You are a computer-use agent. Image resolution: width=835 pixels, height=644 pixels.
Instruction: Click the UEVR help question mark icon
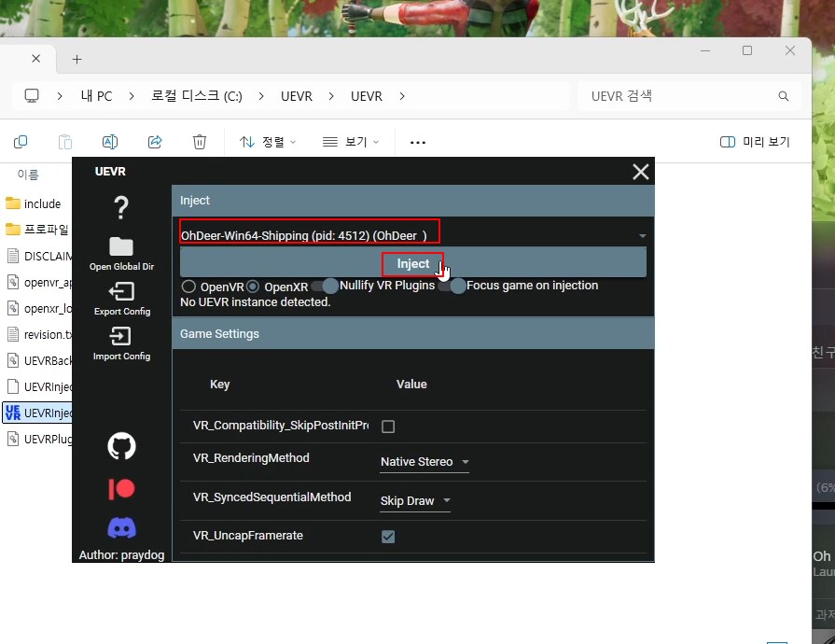tap(121, 207)
